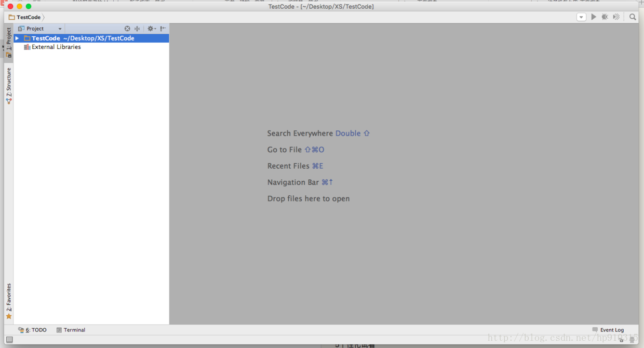Click the lock icon in status bar
Viewport: 644px width, 348px height.
[x=622, y=340]
